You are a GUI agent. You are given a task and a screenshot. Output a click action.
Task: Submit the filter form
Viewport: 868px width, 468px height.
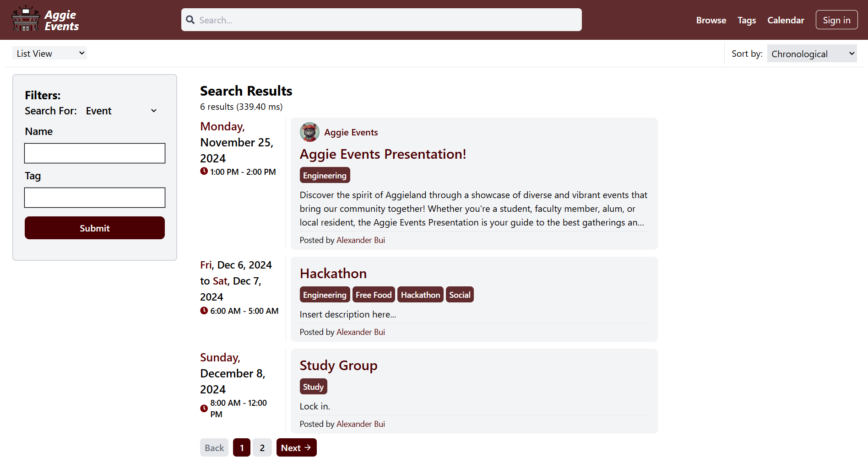point(95,228)
